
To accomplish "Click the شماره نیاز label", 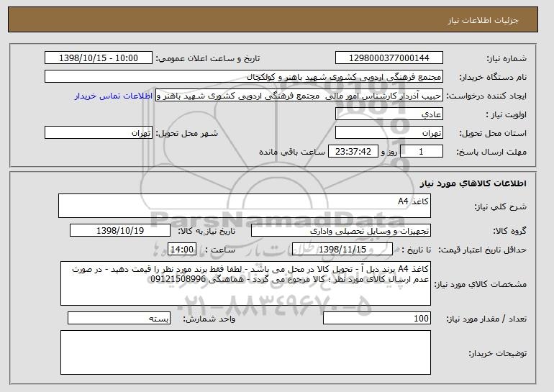I will (x=507, y=58).
